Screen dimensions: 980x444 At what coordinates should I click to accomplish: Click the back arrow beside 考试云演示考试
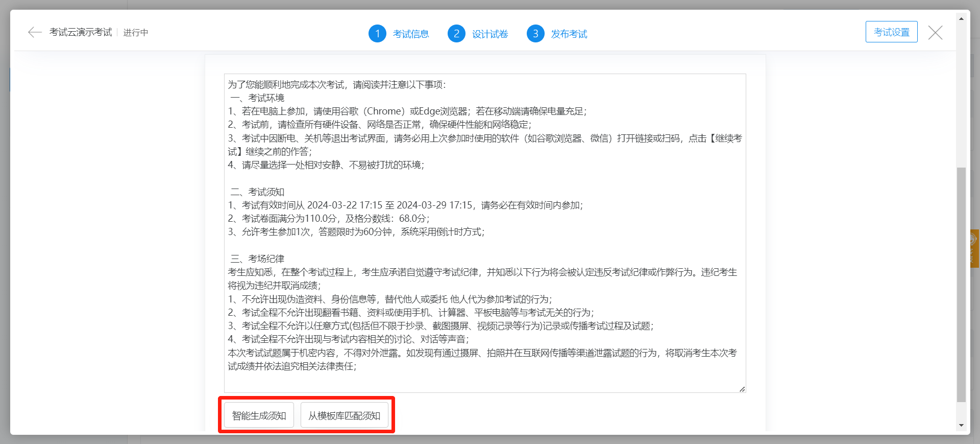click(35, 33)
